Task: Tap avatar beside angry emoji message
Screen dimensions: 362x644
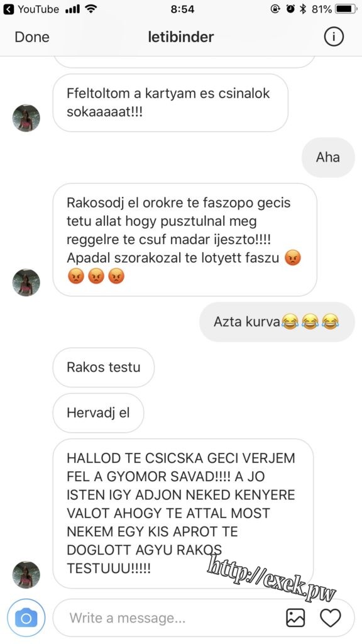Action: [26, 282]
